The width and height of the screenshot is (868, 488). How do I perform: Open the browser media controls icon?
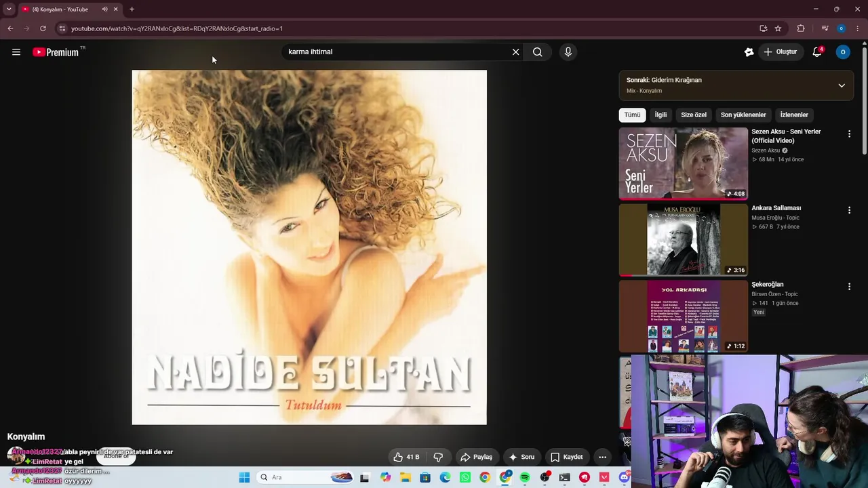pyautogui.click(x=825, y=28)
